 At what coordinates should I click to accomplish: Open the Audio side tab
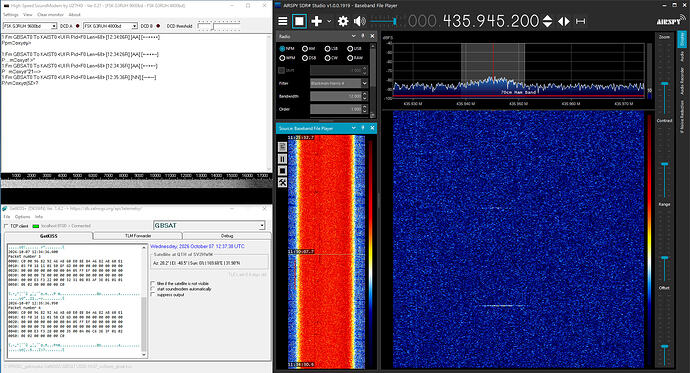click(682, 56)
